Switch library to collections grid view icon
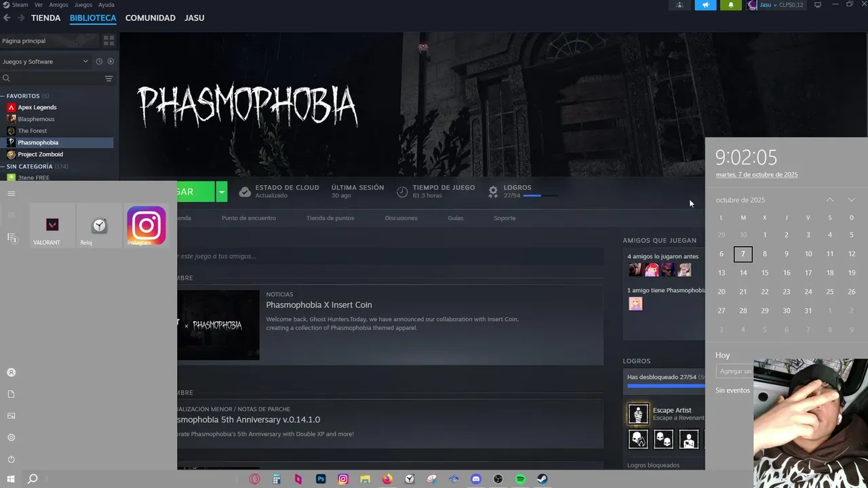Viewport: 868px width, 488px height. click(x=109, y=41)
